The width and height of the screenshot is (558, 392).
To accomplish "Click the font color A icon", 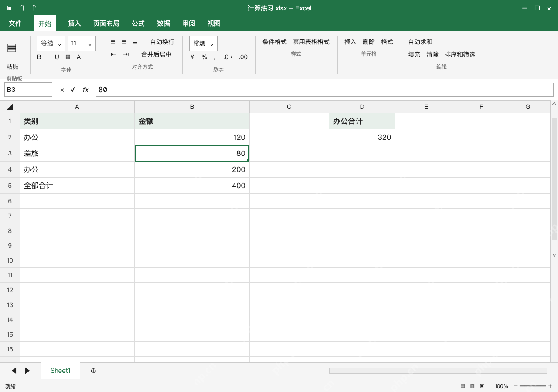I will point(79,57).
